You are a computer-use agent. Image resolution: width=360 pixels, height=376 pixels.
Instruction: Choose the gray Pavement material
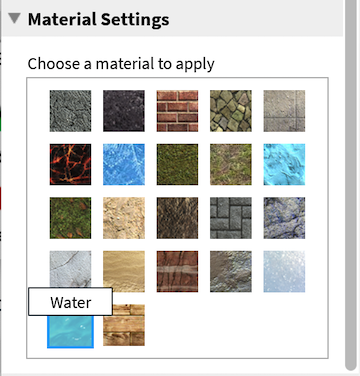click(231, 218)
